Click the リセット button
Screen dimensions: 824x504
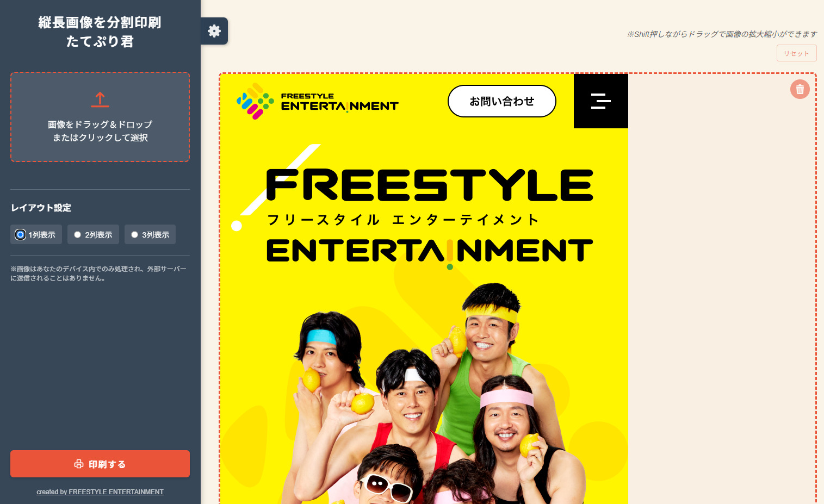(x=796, y=53)
